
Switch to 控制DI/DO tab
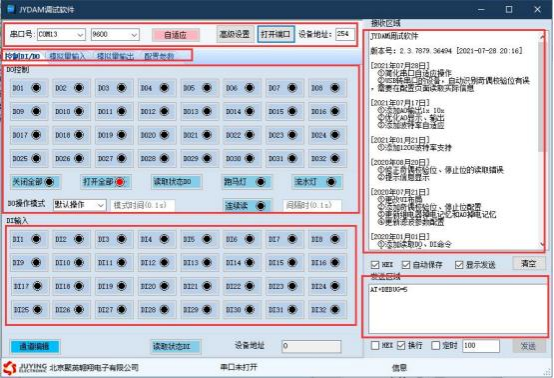[23, 56]
